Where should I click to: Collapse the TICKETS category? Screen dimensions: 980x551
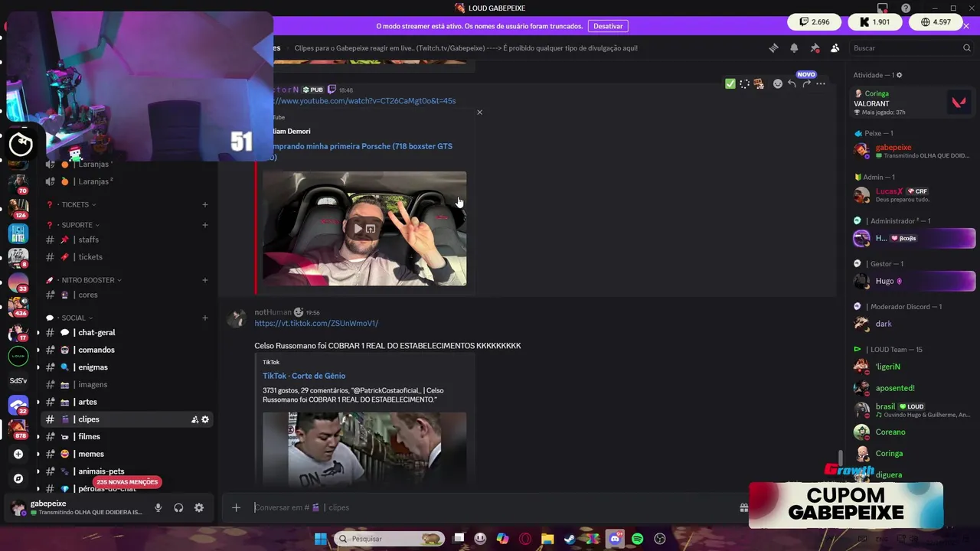click(75, 204)
